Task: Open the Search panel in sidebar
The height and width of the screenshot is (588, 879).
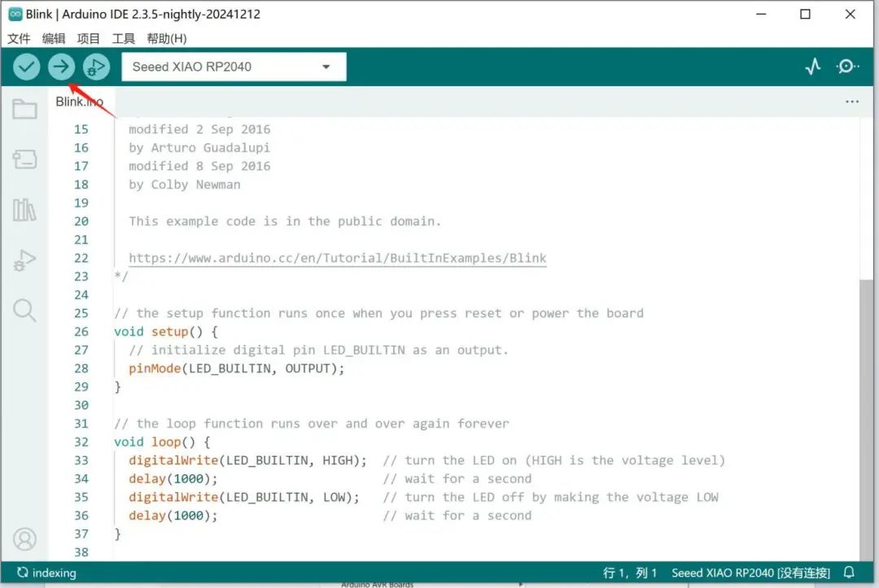Action: [x=24, y=310]
